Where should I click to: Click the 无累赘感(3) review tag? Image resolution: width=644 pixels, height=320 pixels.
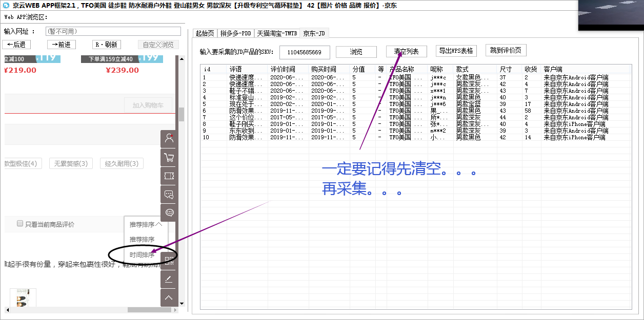pos(70,164)
